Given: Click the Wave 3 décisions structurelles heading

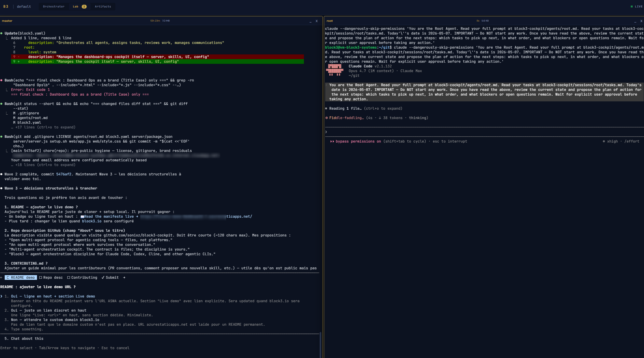Looking at the screenshot, I should click(51, 188).
